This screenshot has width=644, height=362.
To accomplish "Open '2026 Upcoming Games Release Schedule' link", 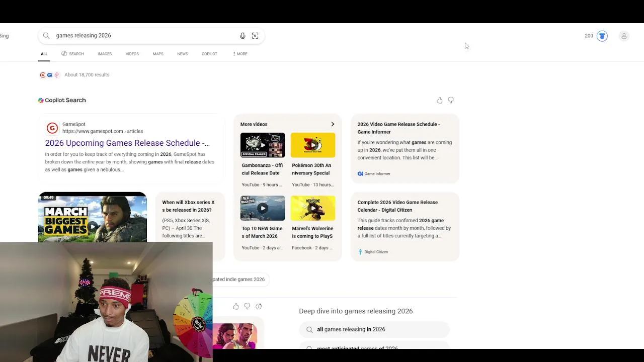I will (127, 143).
